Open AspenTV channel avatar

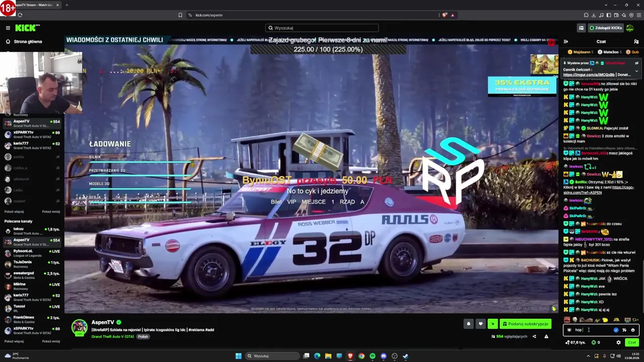point(79,327)
